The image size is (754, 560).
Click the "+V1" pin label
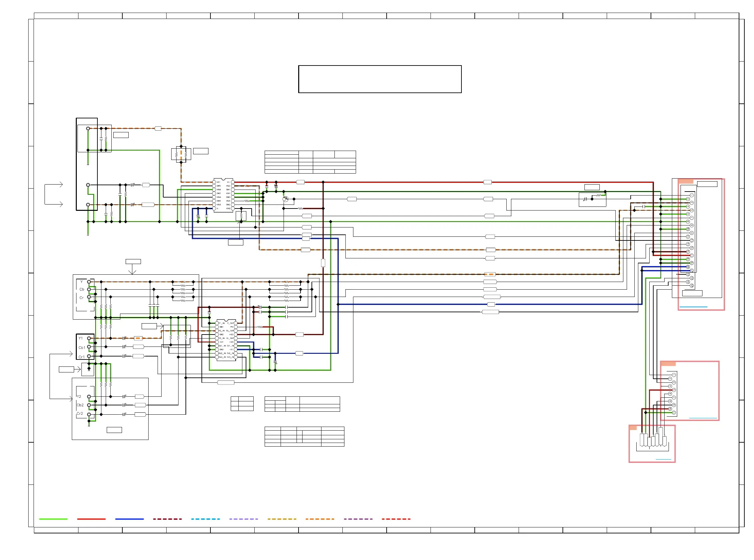pyautogui.click(x=222, y=342)
